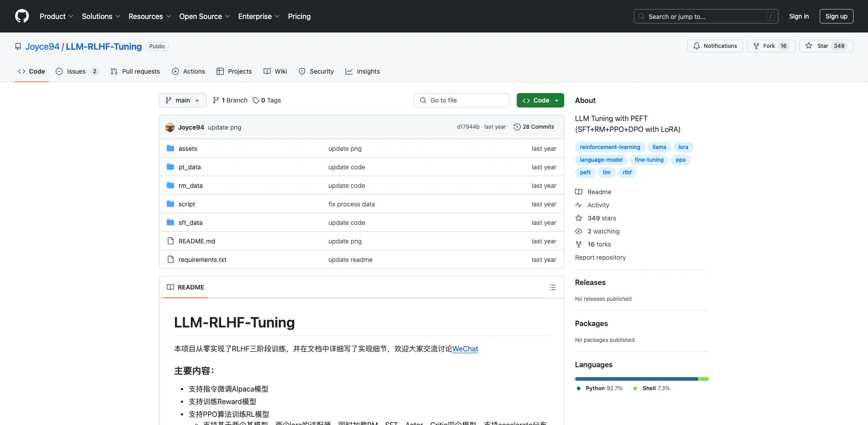
Task: Click the reinforcement-learning topic tag
Action: click(610, 147)
